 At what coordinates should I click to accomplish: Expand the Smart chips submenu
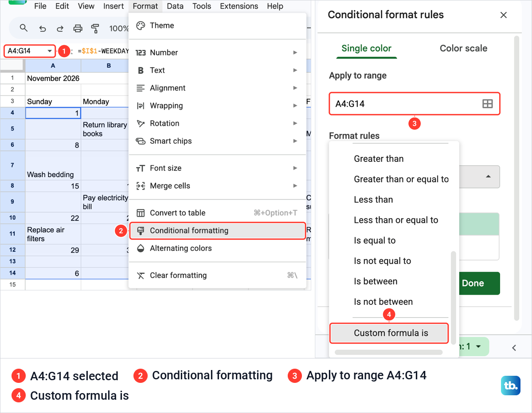click(x=217, y=141)
